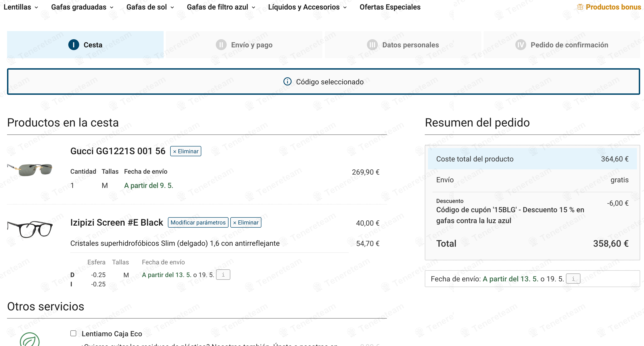Go to Envío y pago step
The image size is (644, 346).
pyautogui.click(x=244, y=45)
